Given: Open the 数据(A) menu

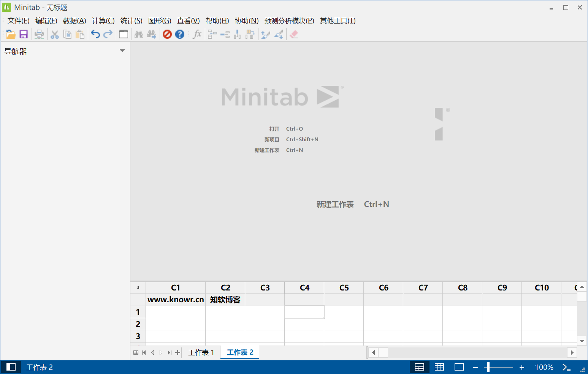Looking at the screenshot, I should tap(74, 21).
